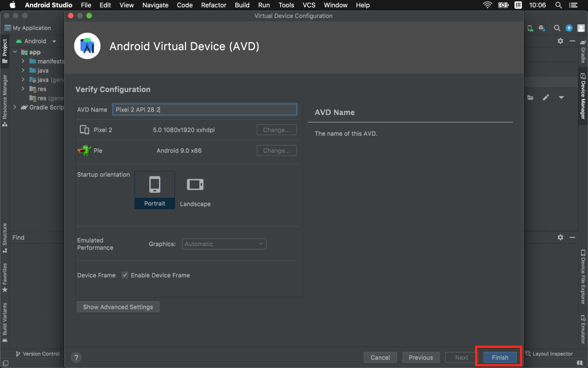Viewport: 588px width, 368px height.
Task: Open macOS Spotlight search
Action: pos(558,5)
